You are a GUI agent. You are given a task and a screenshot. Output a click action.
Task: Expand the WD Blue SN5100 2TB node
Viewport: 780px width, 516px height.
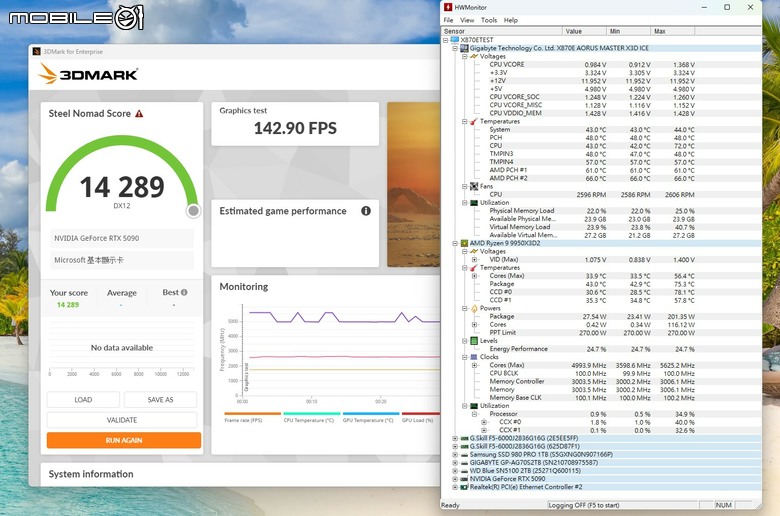[455, 471]
